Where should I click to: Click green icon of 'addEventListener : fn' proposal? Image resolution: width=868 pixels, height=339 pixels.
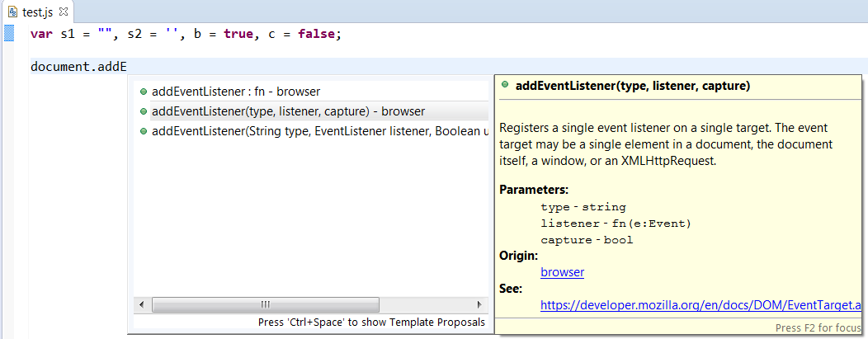coord(144,92)
